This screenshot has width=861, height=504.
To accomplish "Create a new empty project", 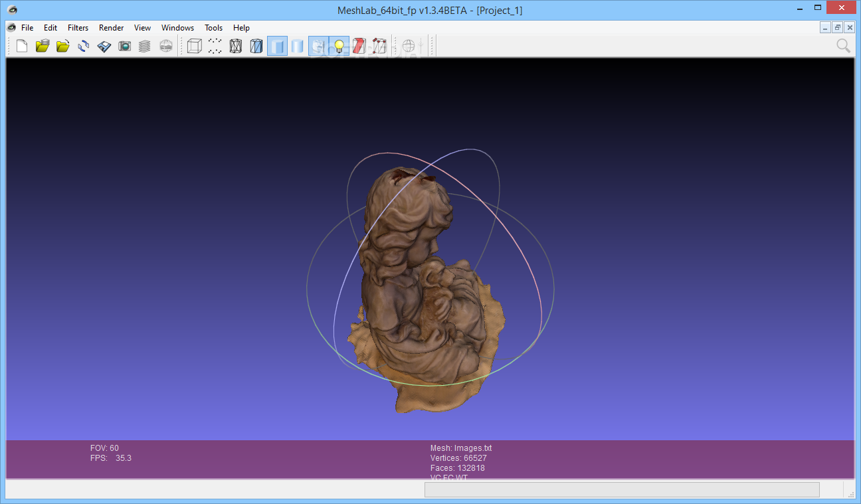I will click(x=22, y=46).
